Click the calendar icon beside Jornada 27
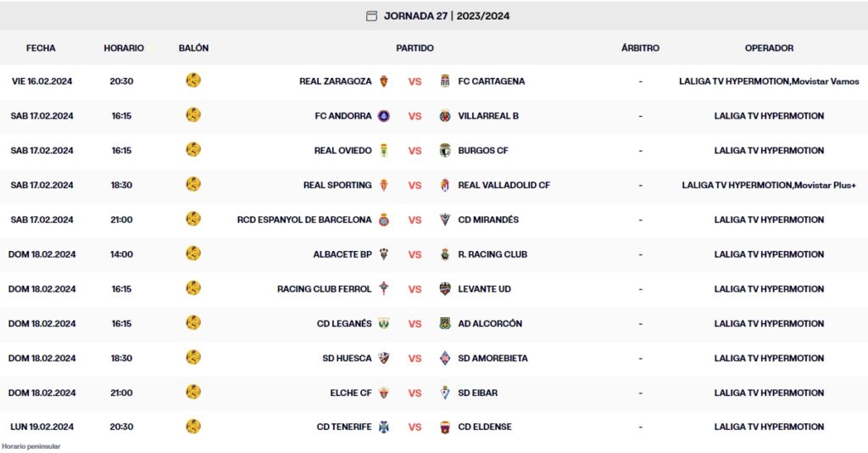Image resolution: width=868 pixels, height=453 pixels. tap(371, 16)
